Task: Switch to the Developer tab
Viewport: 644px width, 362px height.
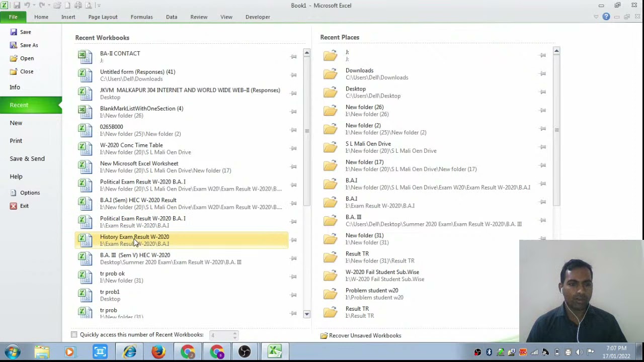Action: [x=258, y=17]
